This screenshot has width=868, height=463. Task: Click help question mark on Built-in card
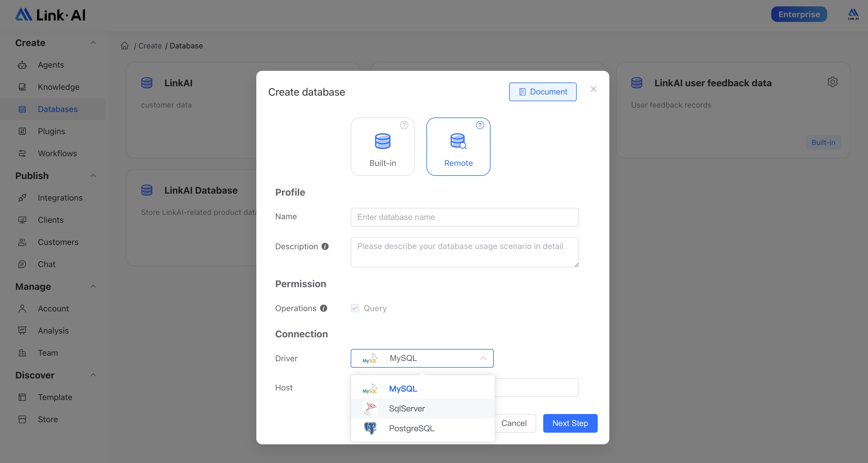[404, 125]
